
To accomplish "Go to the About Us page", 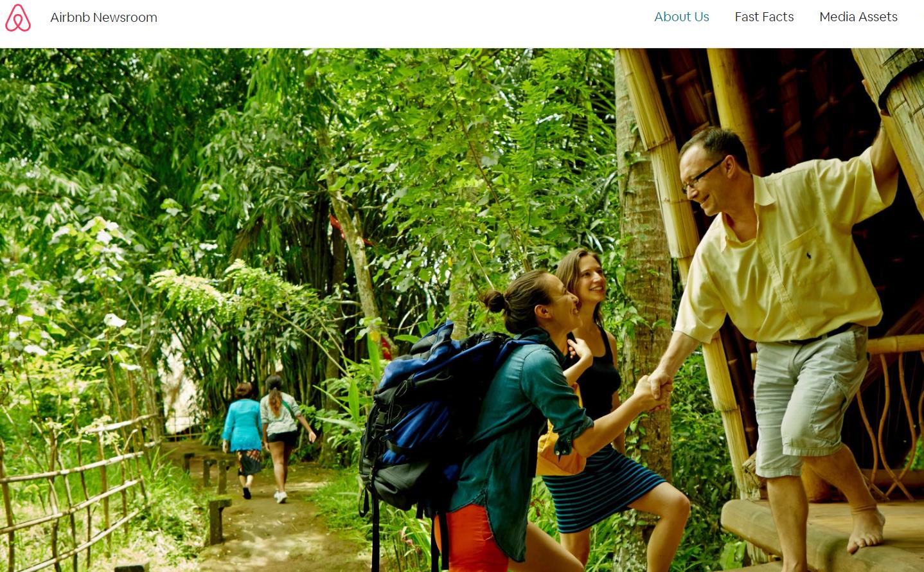I will point(682,17).
